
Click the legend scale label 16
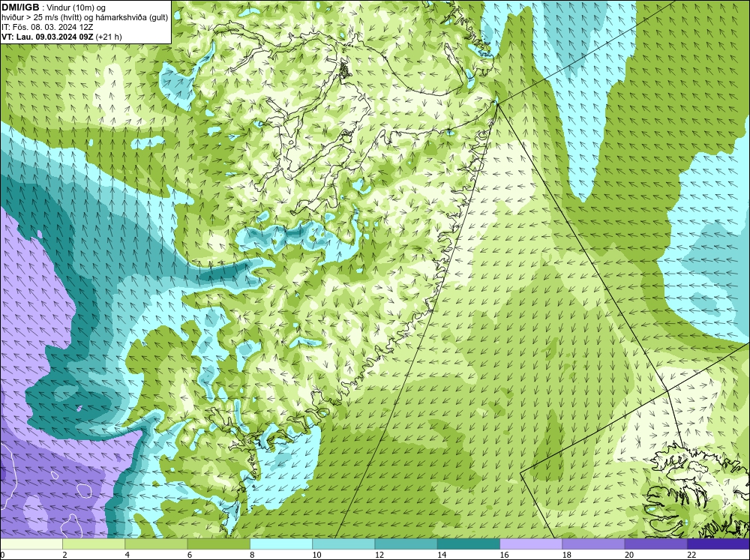[x=505, y=555]
